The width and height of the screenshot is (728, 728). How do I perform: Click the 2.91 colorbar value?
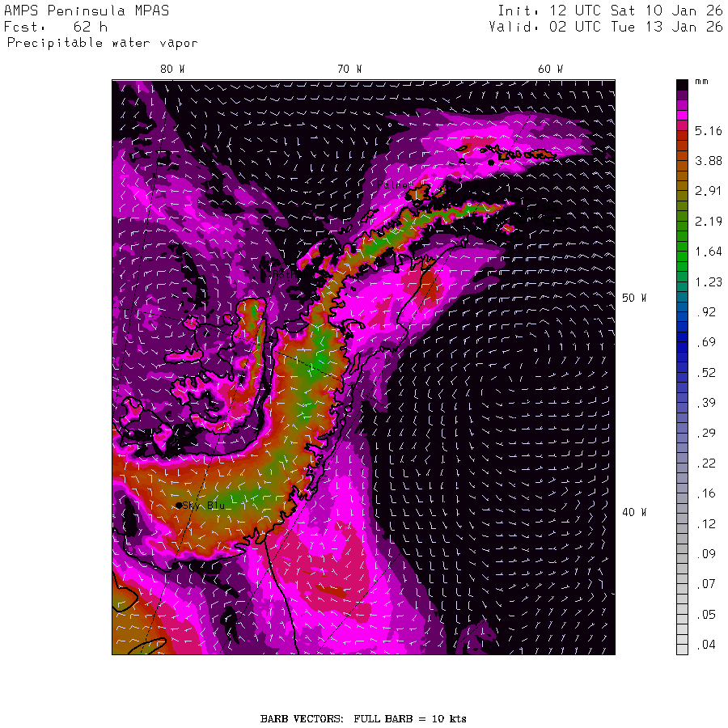click(709, 191)
